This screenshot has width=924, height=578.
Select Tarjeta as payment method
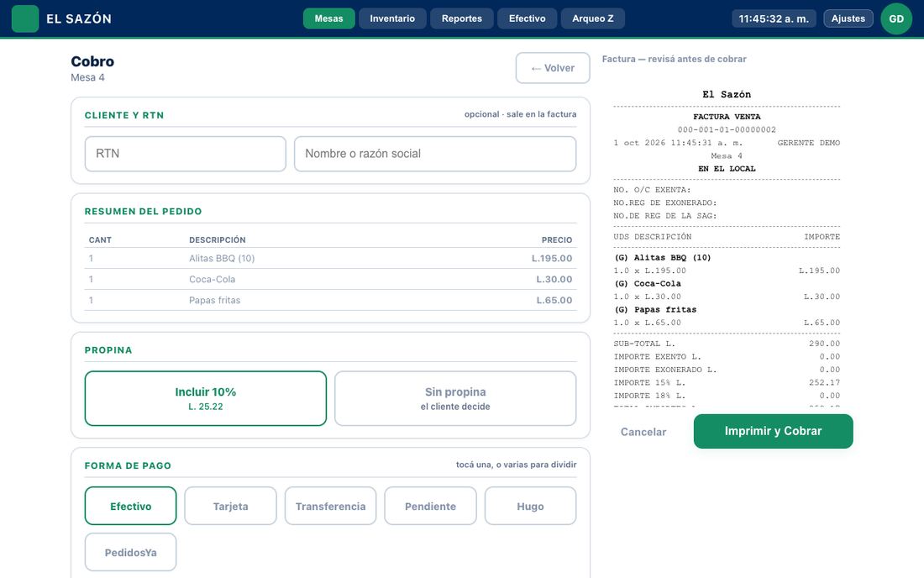(x=230, y=506)
